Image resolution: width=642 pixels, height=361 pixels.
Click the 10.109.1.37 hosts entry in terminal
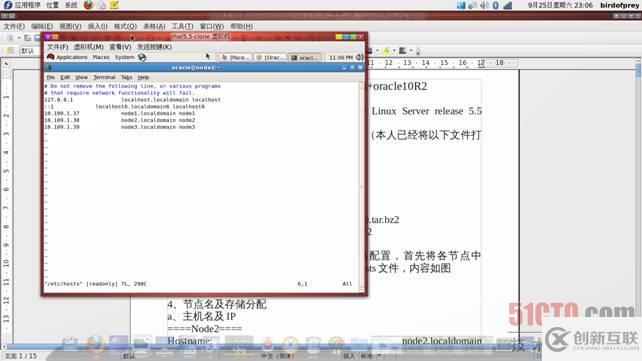click(x=62, y=113)
